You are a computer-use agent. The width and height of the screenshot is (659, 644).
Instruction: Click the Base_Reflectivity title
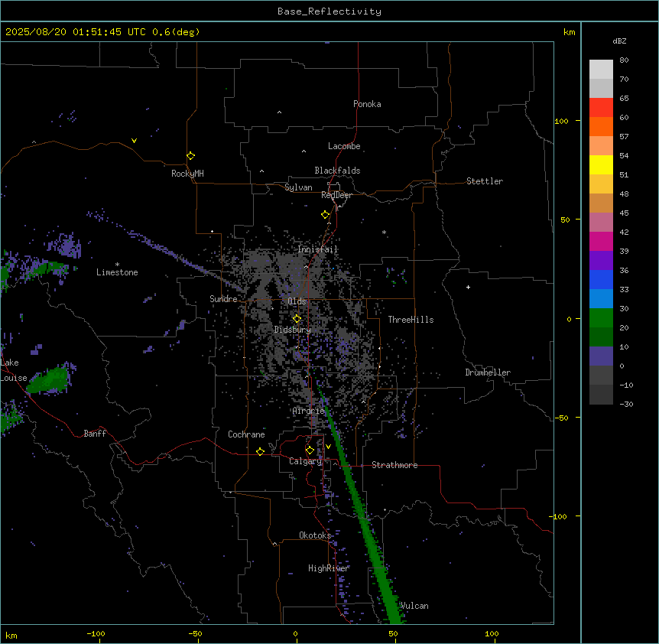pyautogui.click(x=329, y=11)
